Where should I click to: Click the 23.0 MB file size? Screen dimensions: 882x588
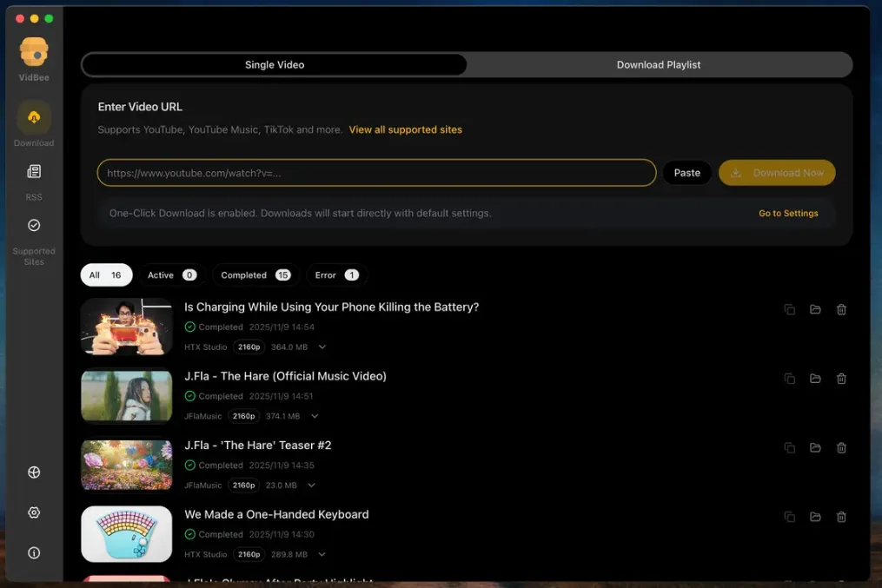click(282, 486)
